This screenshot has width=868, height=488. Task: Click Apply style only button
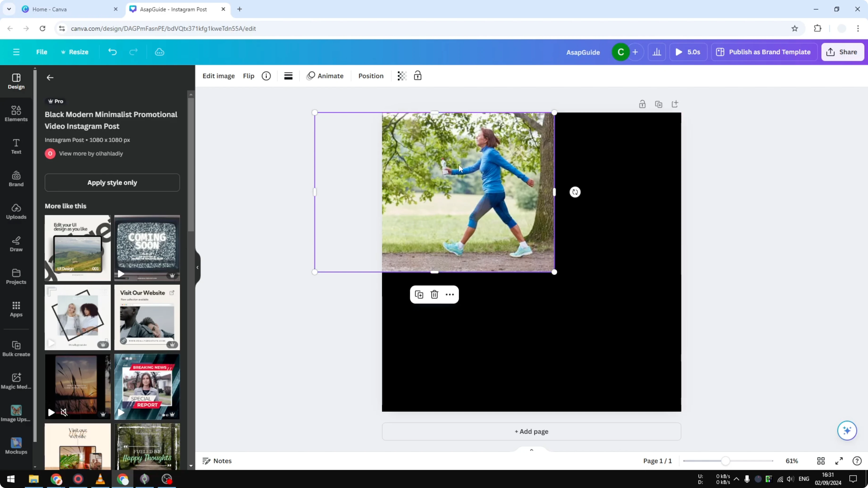coord(112,182)
